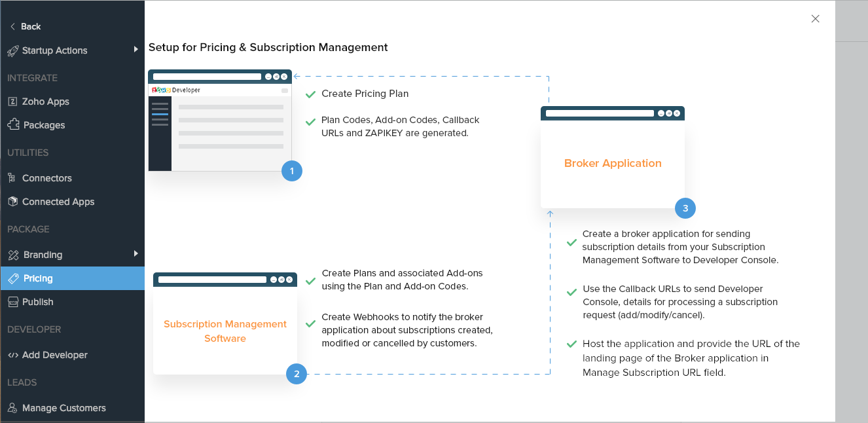The width and height of the screenshot is (868, 423).
Task: Click the UTILITIES section header
Action: (28, 153)
